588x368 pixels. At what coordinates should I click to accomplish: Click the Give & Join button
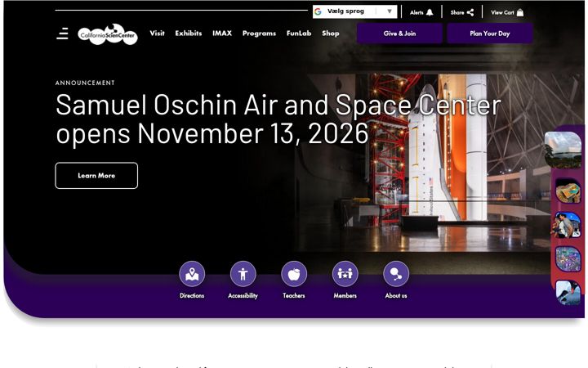pos(399,34)
